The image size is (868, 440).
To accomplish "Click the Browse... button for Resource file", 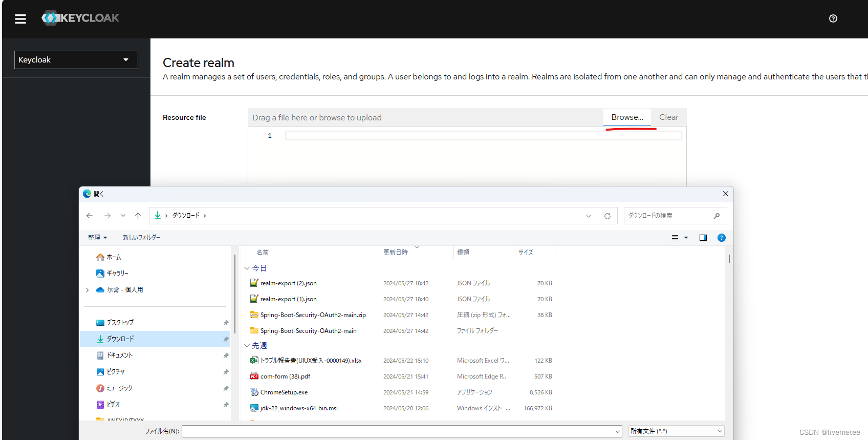I will coord(627,117).
